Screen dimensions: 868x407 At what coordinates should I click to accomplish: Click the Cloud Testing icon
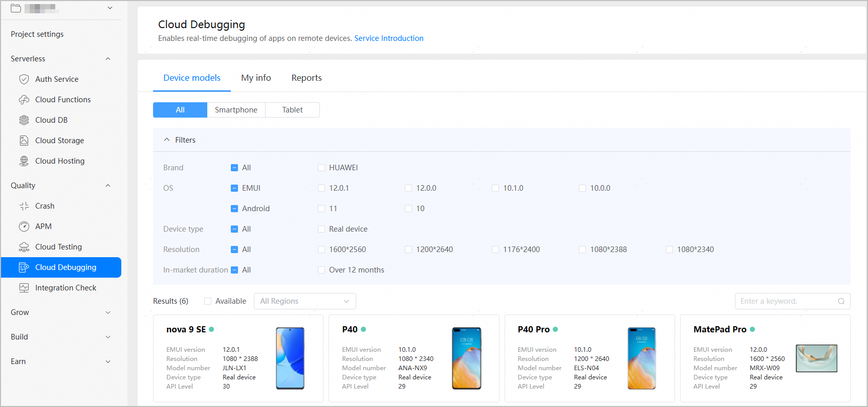point(24,247)
